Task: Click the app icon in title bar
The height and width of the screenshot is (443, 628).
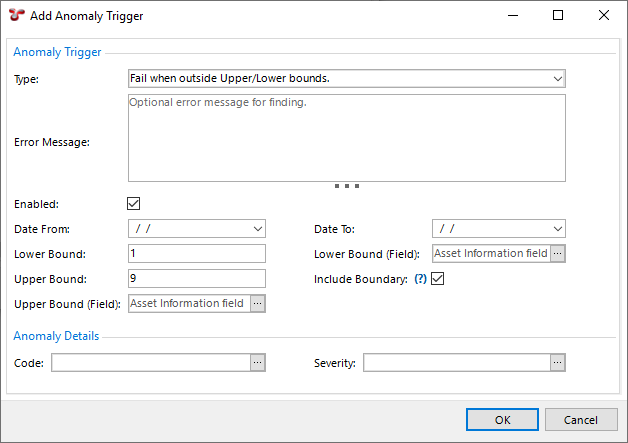Action: [x=15, y=15]
